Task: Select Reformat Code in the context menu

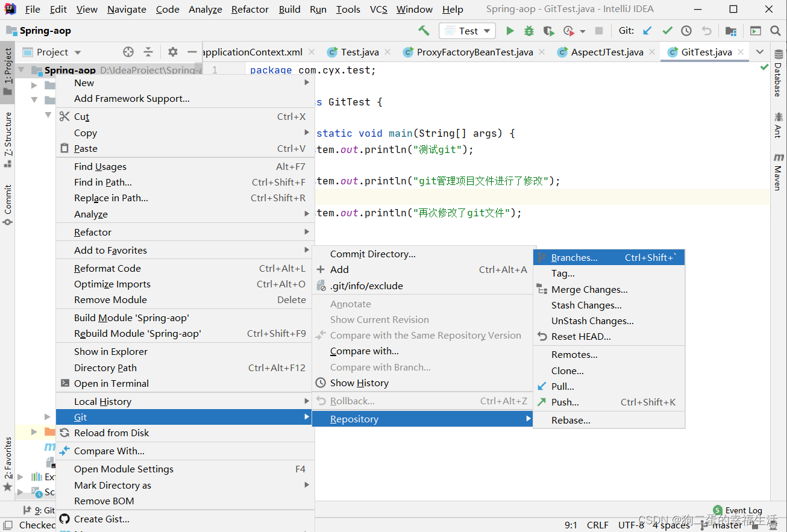Action: coord(184,268)
